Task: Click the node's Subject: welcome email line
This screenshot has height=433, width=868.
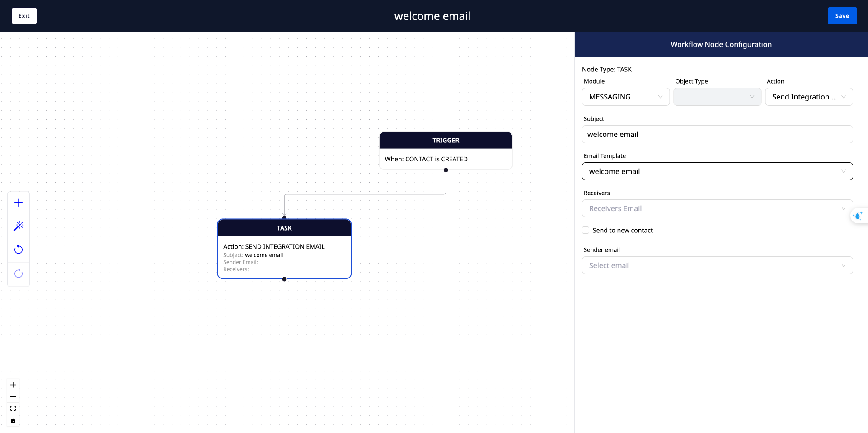Action: pyautogui.click(x=253, y=255)
